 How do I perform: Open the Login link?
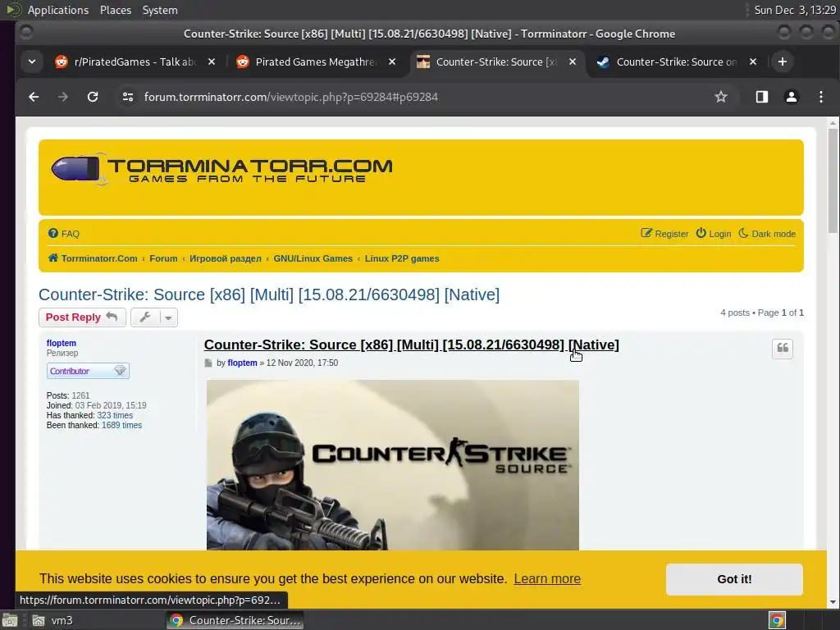coord(714,234)
